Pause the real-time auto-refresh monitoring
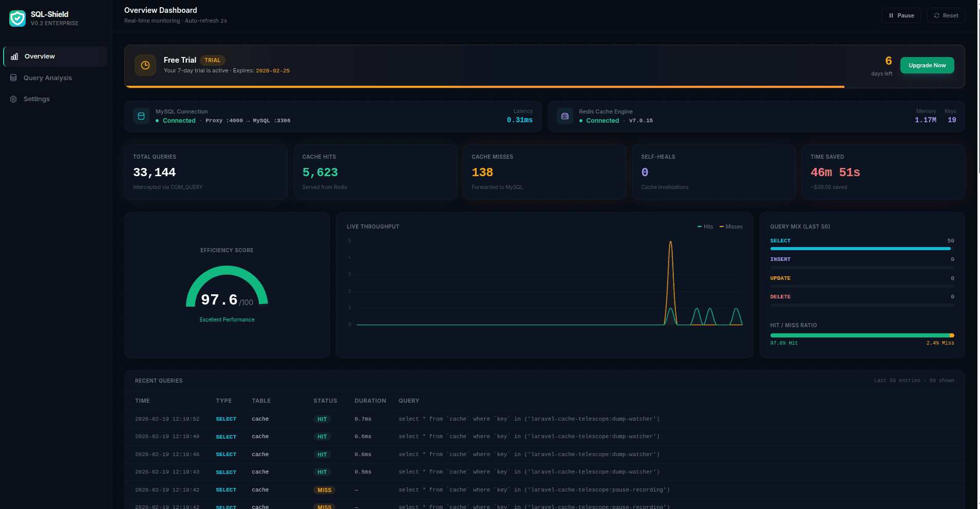The width and height of the screenshot is (980, 509). pyautogui.click(x=901, y=15)
